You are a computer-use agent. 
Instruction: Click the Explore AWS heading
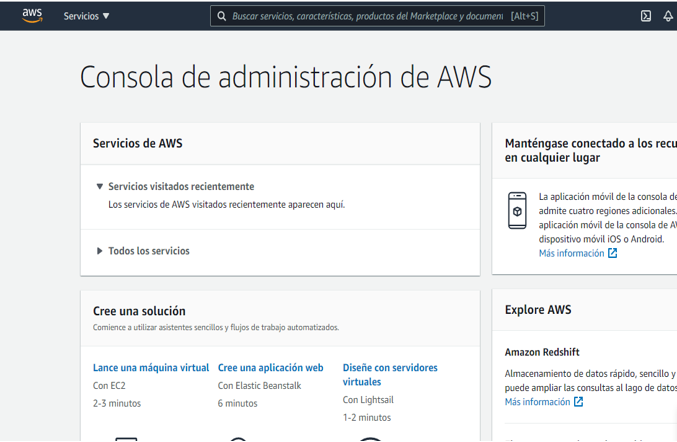(x=538, y=310)
